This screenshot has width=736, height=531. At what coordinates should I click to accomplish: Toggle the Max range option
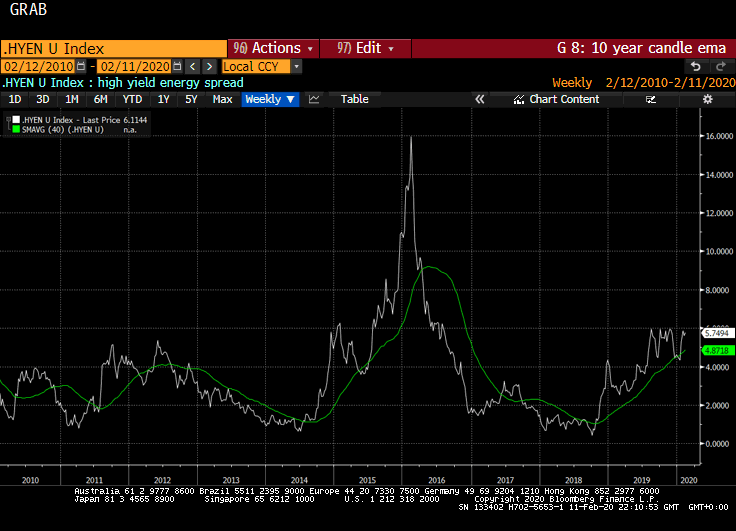(x=222, y=99)
